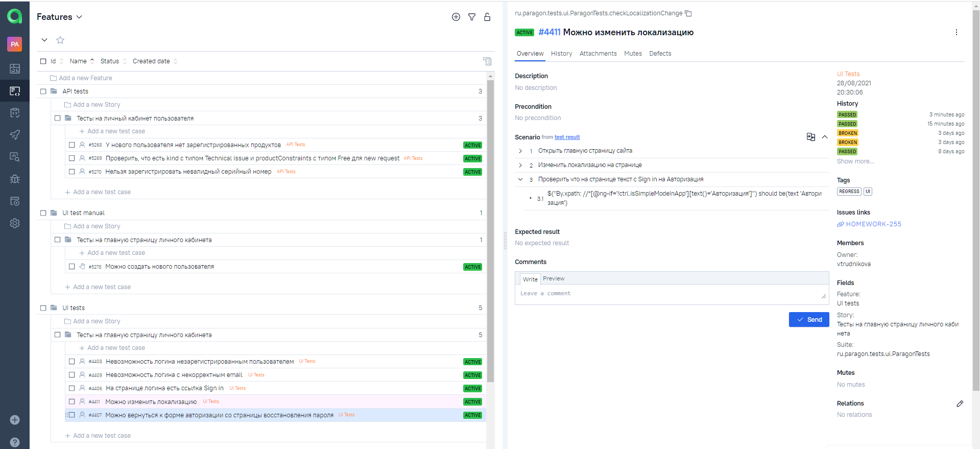Click the favorite star icon

(60, 40)
